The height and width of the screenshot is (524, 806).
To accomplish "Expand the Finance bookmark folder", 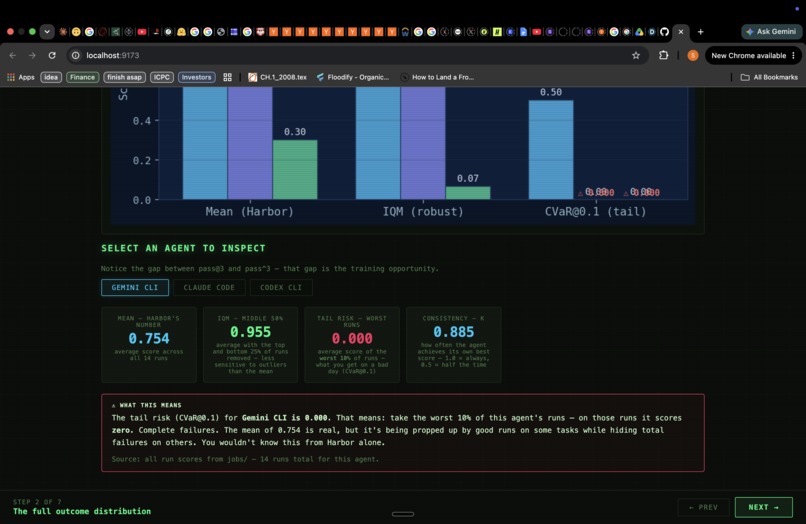I will (x=82, y=77).
